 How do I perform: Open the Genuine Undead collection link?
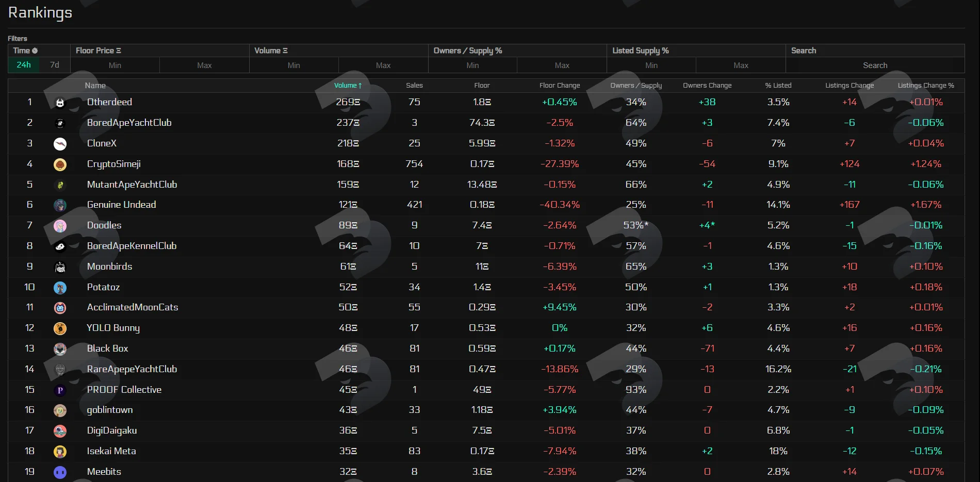point(121,205)
